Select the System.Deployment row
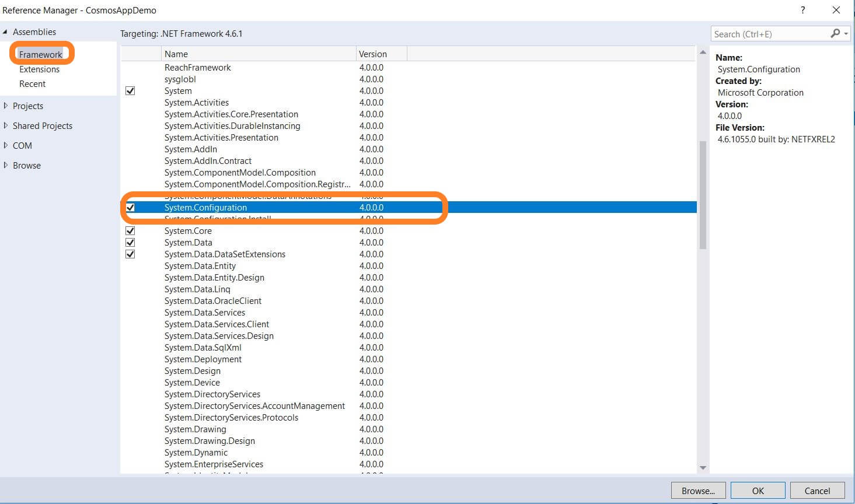Viewport: 855px width, 504px height. coord(409,359)
